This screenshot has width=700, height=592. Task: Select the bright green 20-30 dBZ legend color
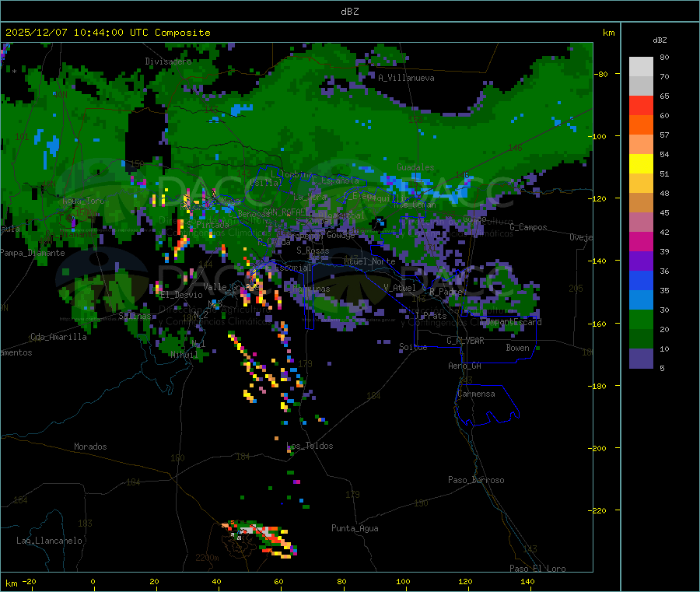pos(641,319)
